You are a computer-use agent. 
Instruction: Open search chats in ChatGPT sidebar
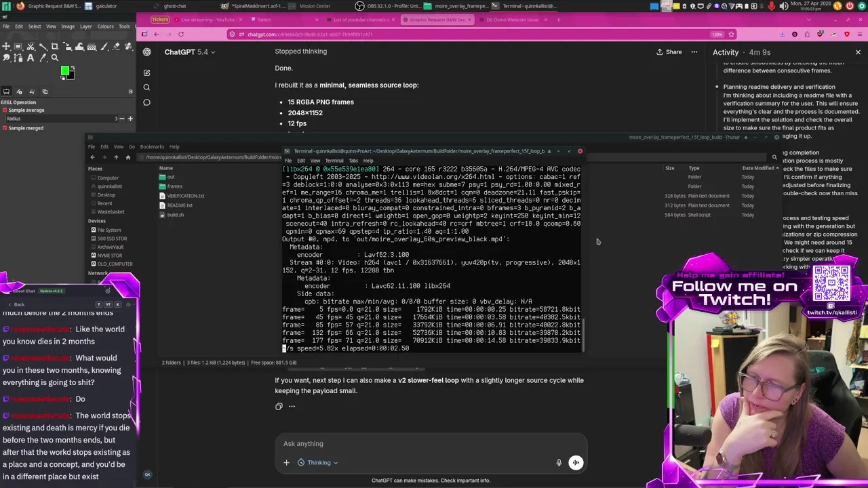(146, 87)
